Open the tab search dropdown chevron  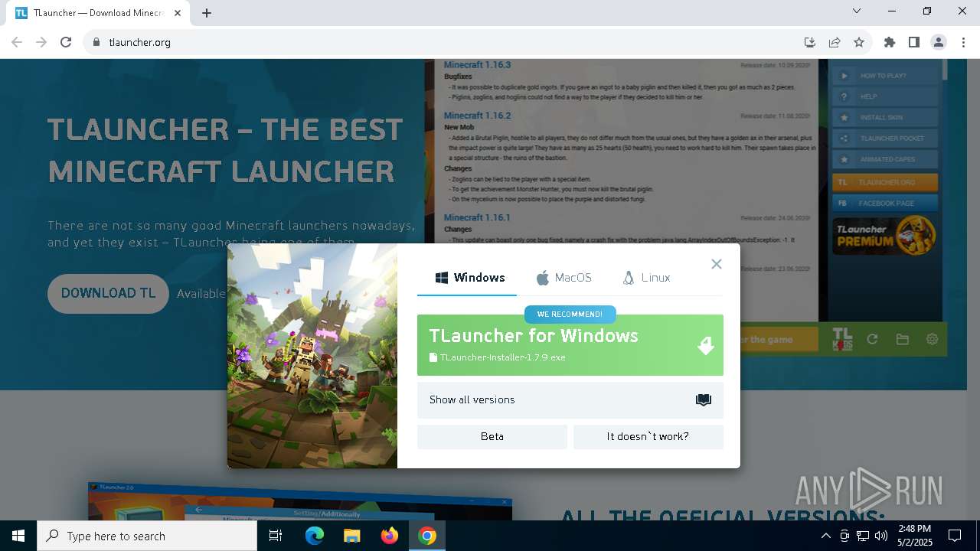857,11
